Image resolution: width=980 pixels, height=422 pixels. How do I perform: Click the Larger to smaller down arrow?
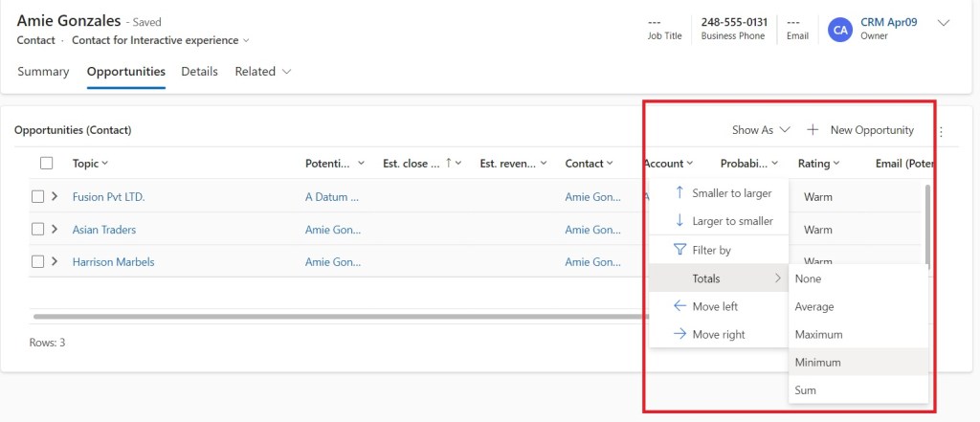click(x=679, y=221)
